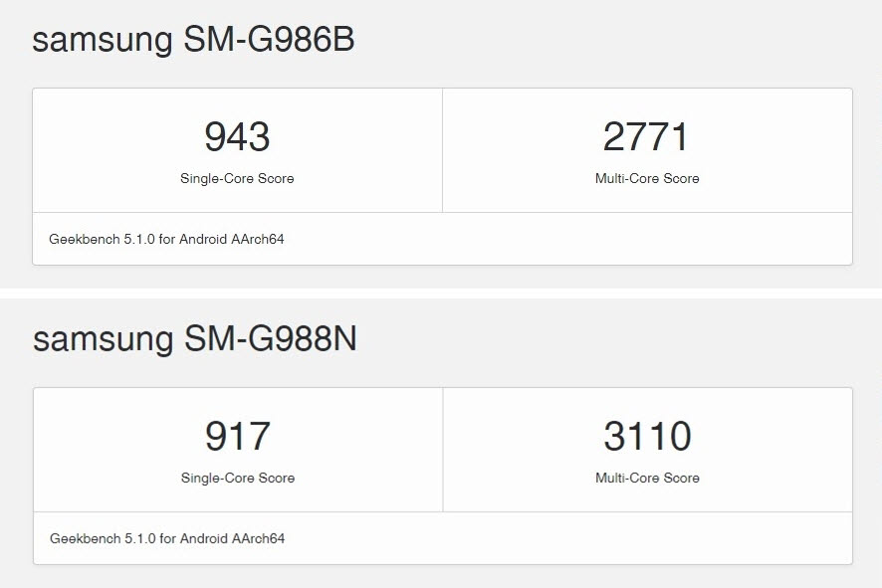Click Single-Core Score label under 943
Screen dimensions: 882x588
pyautogui.click(x=237, y=178)
